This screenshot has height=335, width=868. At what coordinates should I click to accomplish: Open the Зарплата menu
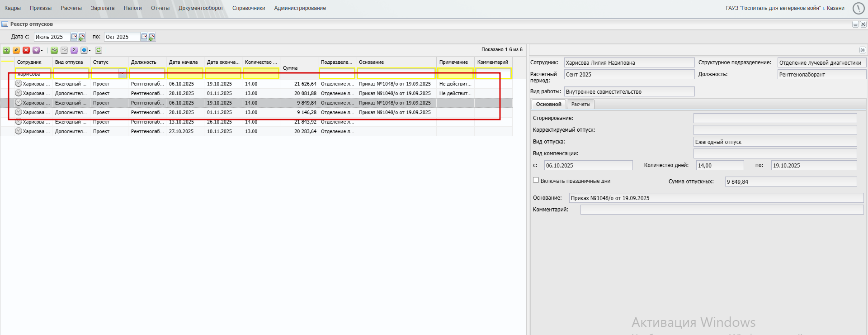pos(103,8)
